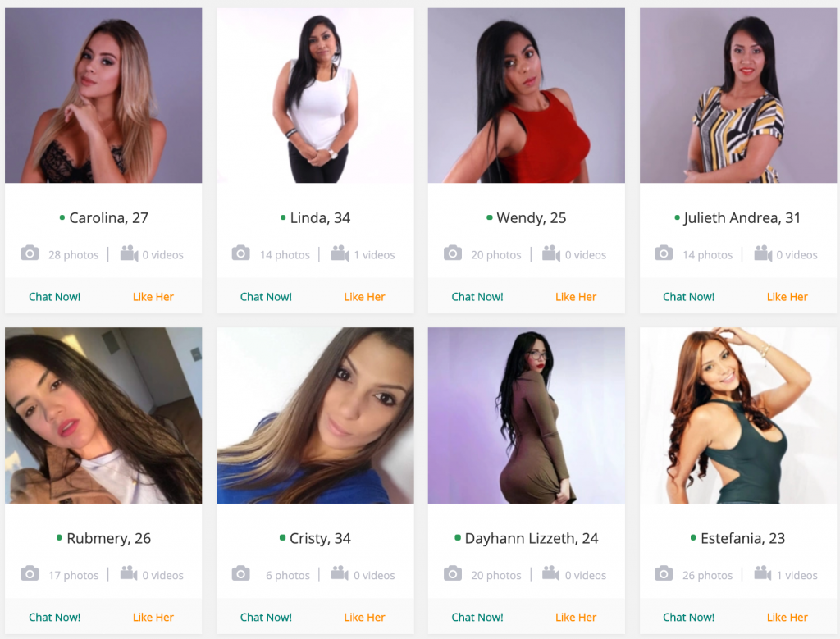
Task: Like Wendy's profile
Action: click(576, 297)
